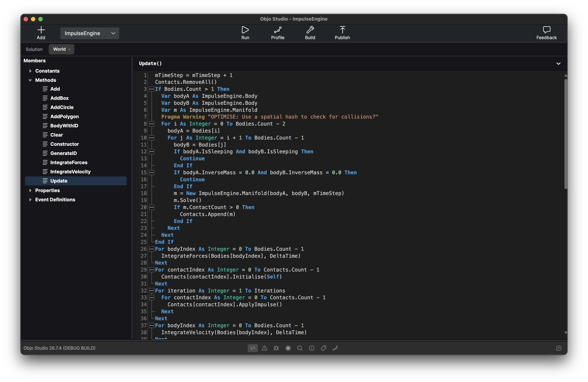Image resolution: width=588 pixels, height=382 pixels.
Task: Click line number 19 in the gutter
Action: (144, 200)
